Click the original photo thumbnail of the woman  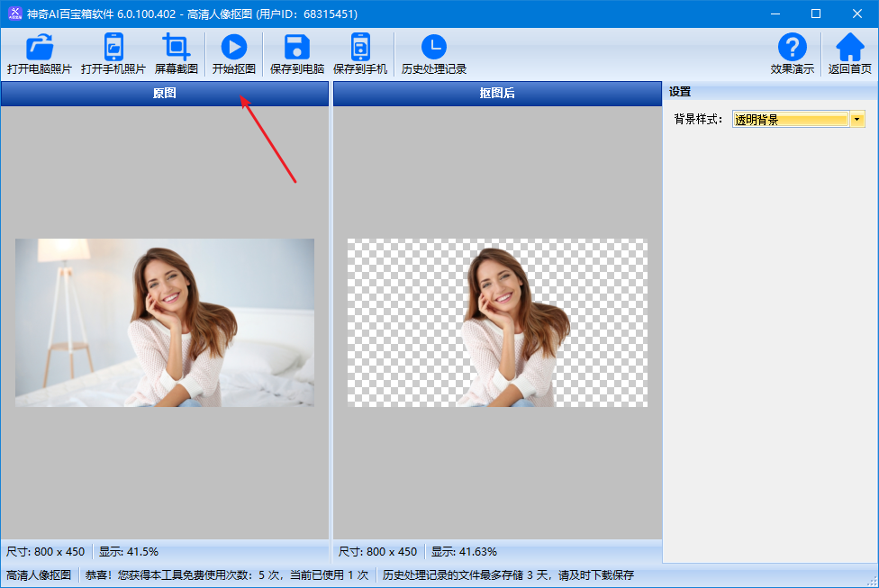pyautogui.click(x=164, y=323)
